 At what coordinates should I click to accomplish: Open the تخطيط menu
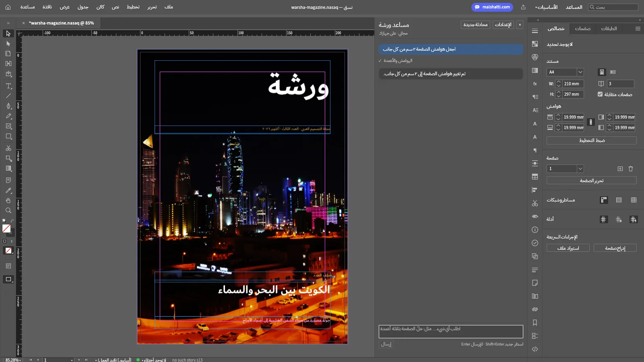(x=133, y=7)
